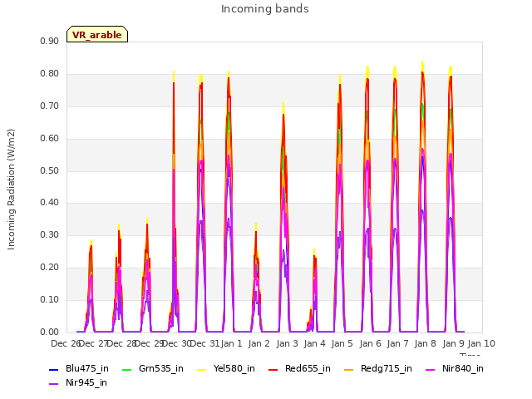Click the green Grn535_in legend color marker
Screen dimensions: 532x399
(x=126, y=369)
